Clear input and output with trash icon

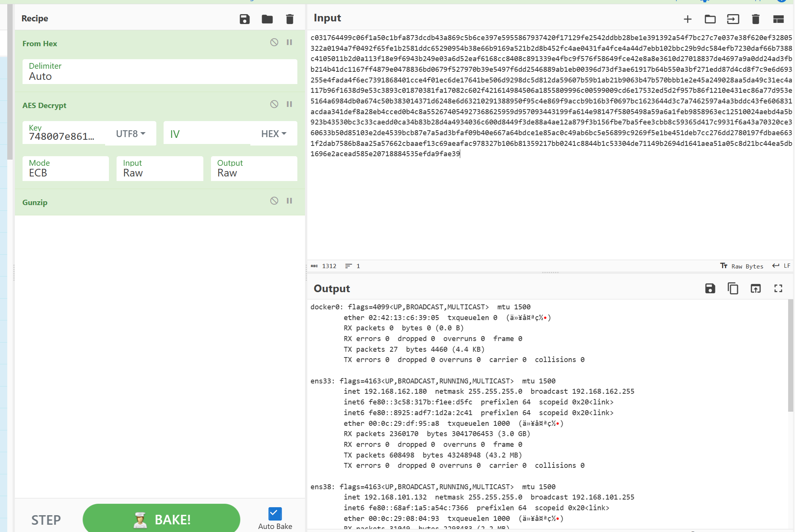[x=756, y=19]
